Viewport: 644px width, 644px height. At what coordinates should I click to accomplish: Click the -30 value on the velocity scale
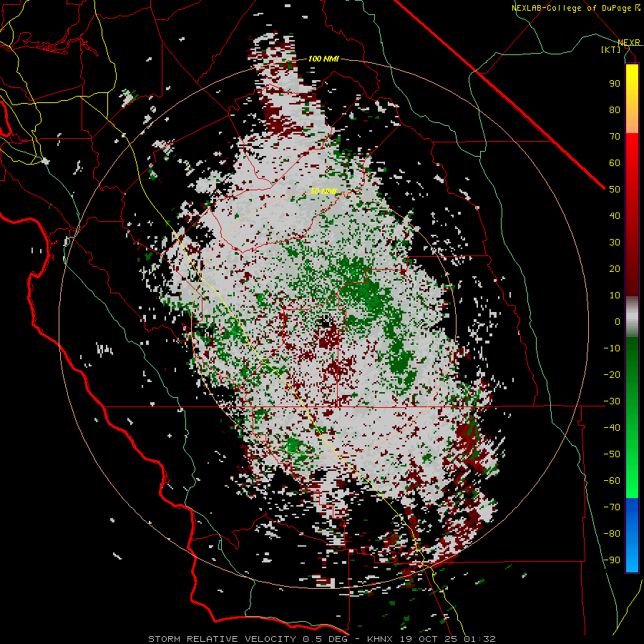612,401
